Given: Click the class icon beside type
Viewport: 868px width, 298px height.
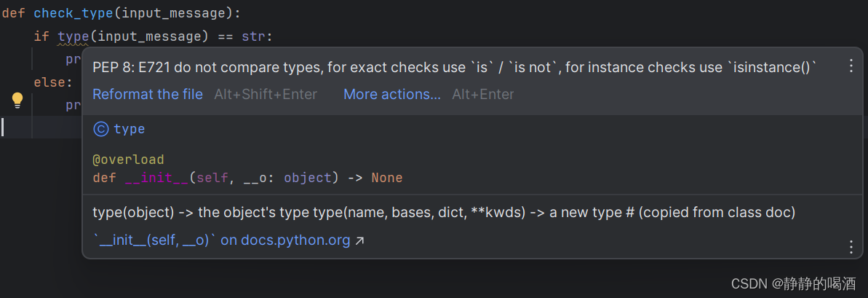Looking at the screenshot, I should pyautogui.click(x=100, y=129).
